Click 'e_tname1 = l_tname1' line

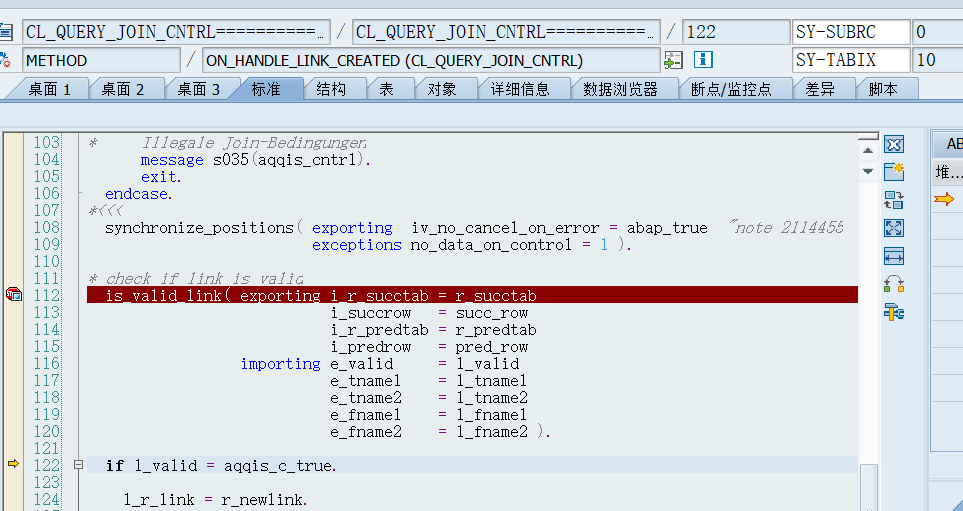429,381
